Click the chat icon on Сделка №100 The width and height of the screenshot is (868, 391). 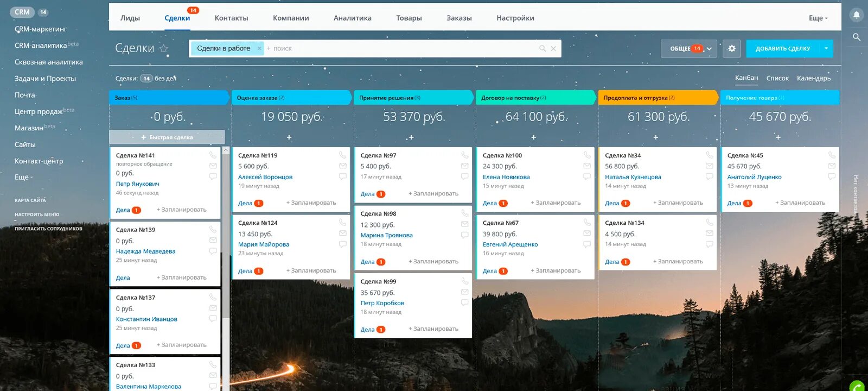point(587,176)
